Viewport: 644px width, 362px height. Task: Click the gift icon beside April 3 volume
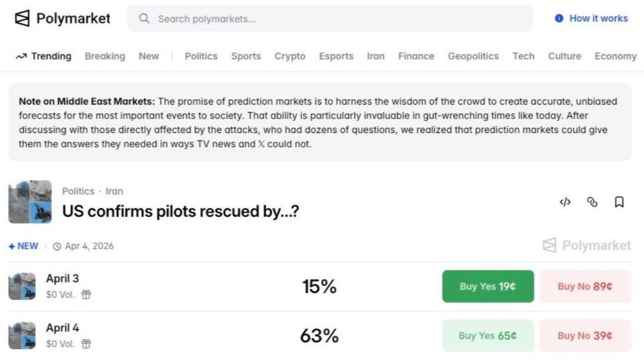86,294
